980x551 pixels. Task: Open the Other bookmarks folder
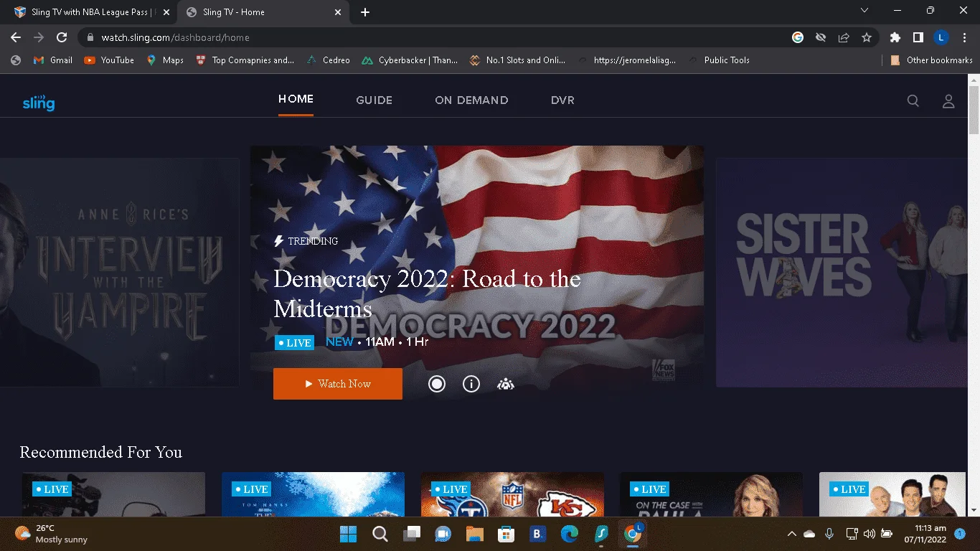(x=931, y=60)
